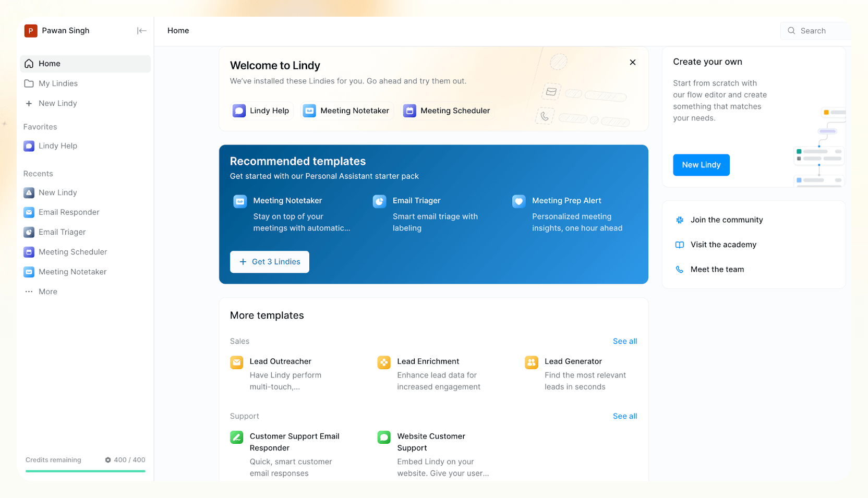Viewport: 868px width, 498px height.
Task: Open Meeting Scheduler from Recents
Action: [x=86, y=252]
